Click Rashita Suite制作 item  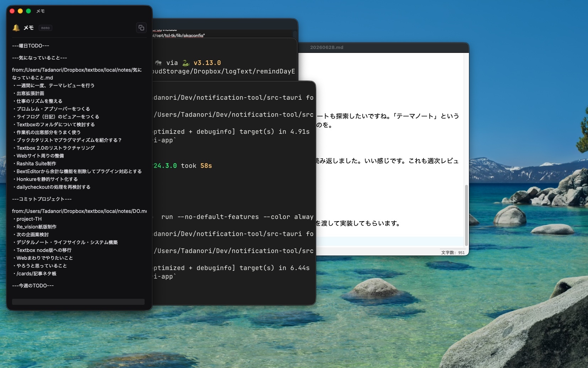point(34,164)
